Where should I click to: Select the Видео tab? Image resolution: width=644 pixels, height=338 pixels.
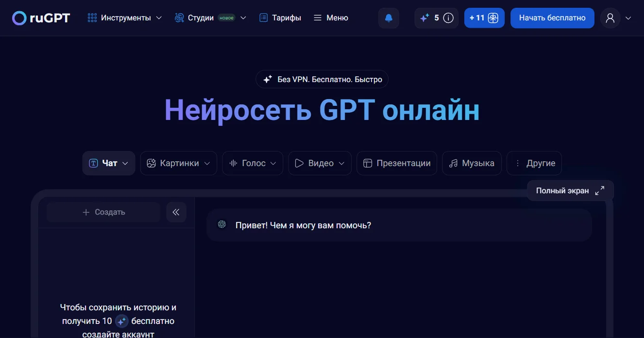pyautogui.click(x=320, y=163)
